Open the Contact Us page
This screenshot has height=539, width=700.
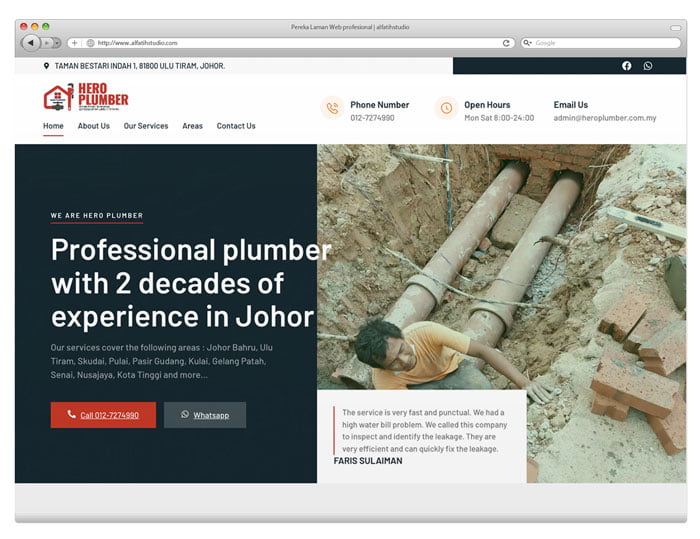point(236,126)
